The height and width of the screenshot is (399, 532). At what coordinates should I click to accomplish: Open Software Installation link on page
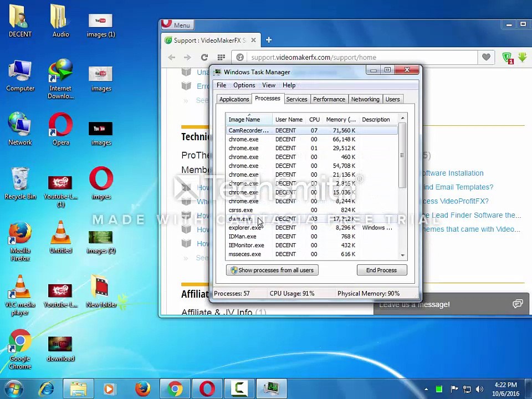pyautogui.click(x=453, y=173)
